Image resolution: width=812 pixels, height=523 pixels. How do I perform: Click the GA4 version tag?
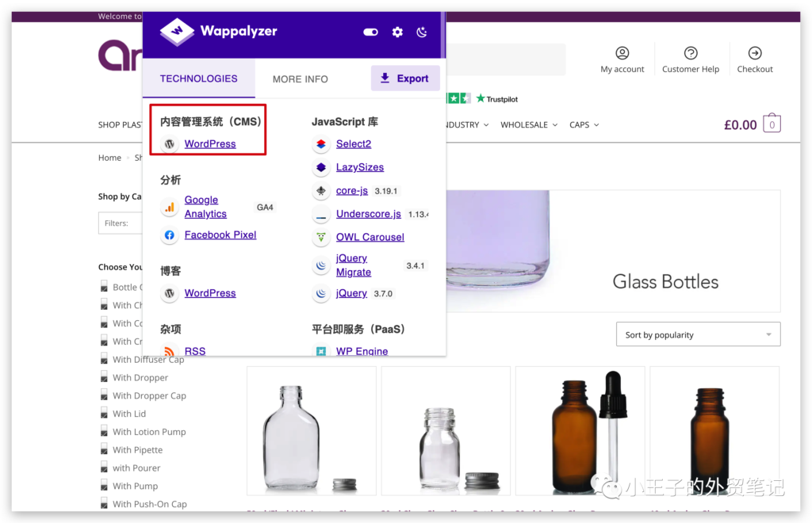click(x=265, y=208)
